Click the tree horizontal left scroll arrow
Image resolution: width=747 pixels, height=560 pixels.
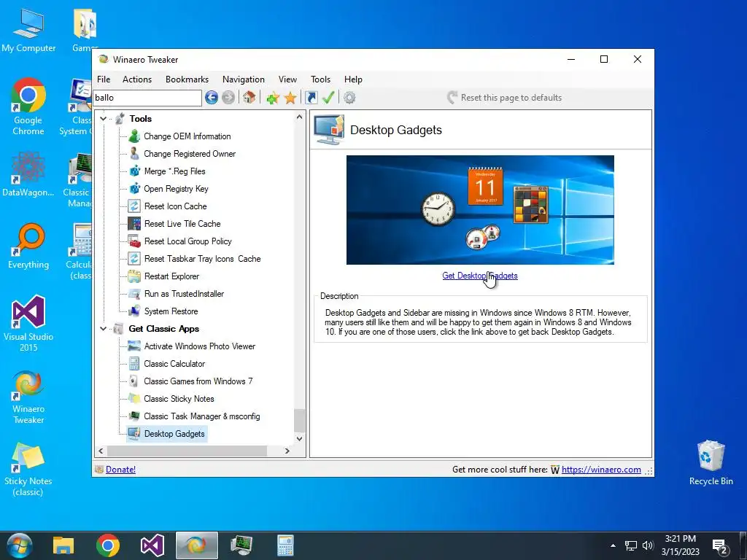point(101,451)
